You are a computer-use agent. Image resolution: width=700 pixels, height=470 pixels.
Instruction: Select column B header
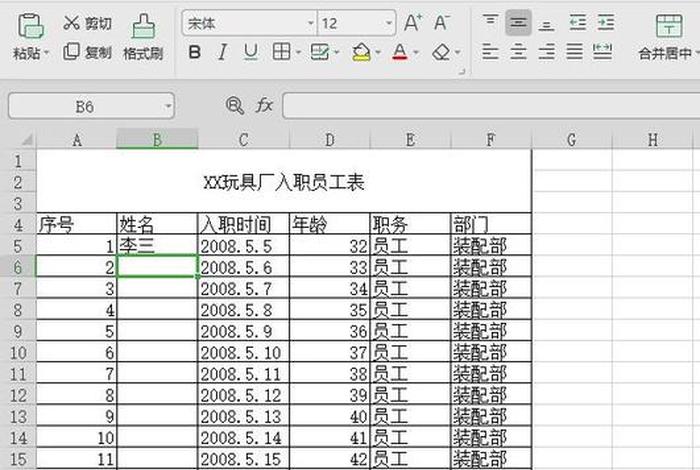(157, 140)
